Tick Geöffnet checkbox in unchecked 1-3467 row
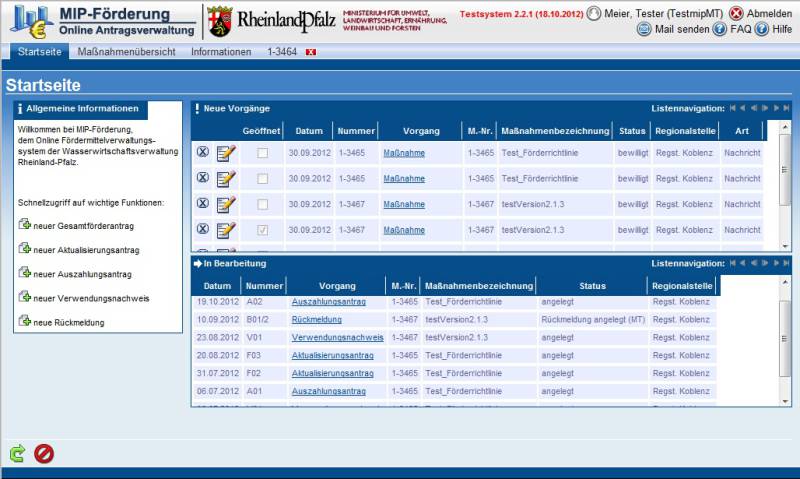The image size is (800, 479). pyautogui.click(x=262, y=205)
